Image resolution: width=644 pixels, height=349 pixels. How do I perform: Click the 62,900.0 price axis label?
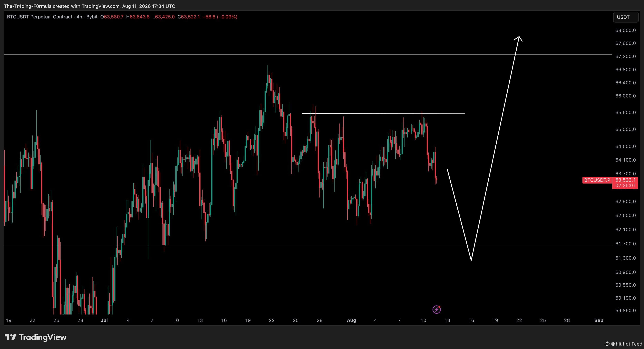[626, 201]
